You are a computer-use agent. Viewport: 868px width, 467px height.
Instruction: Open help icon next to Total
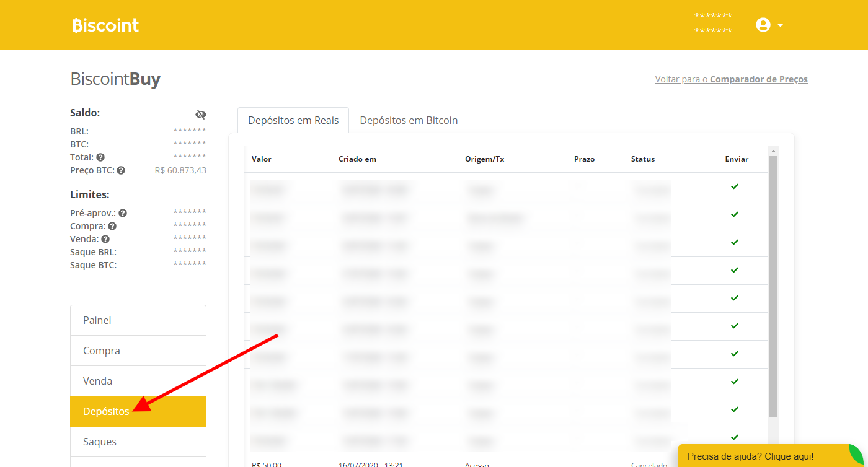coord(100,157)
